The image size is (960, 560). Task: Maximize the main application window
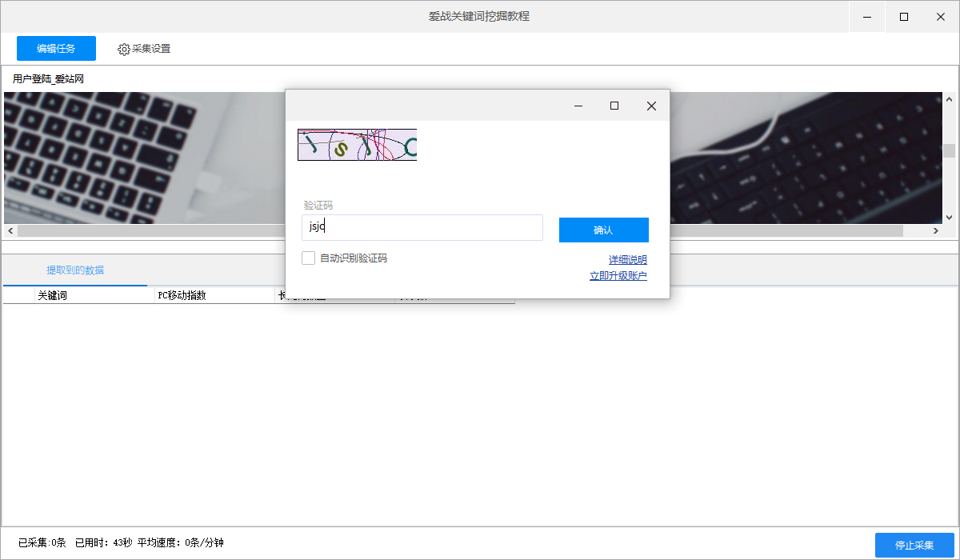pos(904,16)
